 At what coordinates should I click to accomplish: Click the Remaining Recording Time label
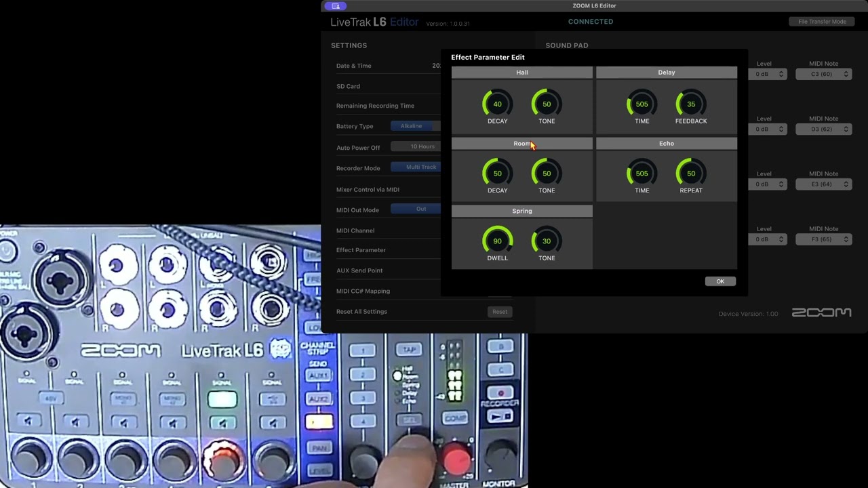[x=375, y=106]
